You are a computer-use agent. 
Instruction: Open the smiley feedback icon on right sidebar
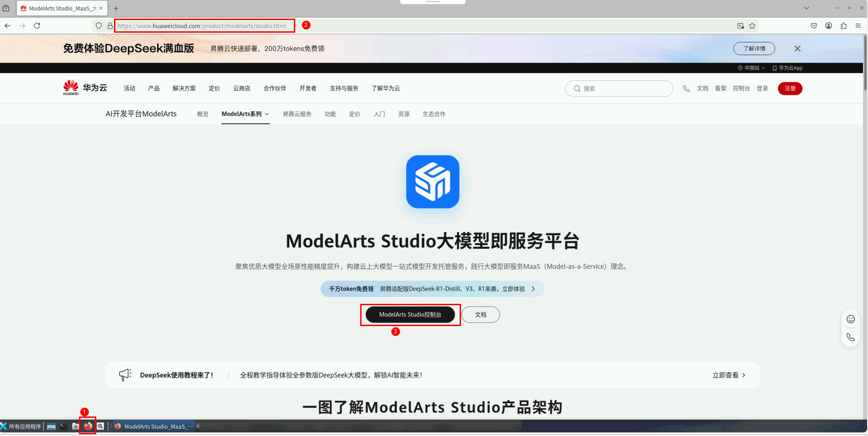pyautogui.click(x=850, y=319)
